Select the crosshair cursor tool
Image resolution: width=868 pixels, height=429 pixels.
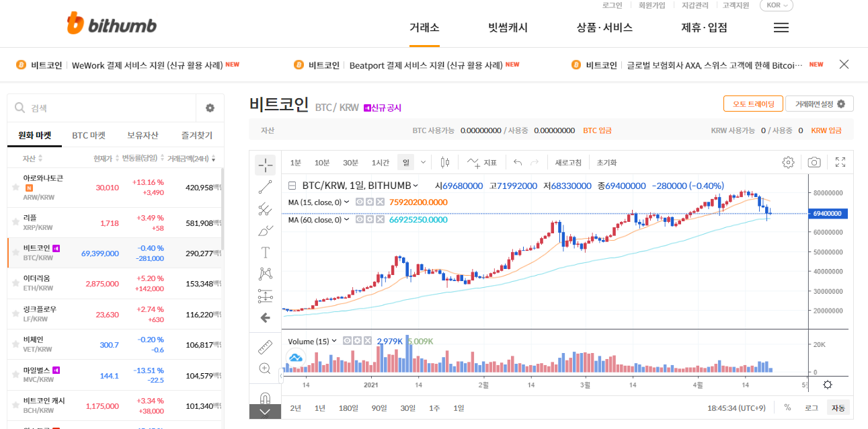coord(265,165)
